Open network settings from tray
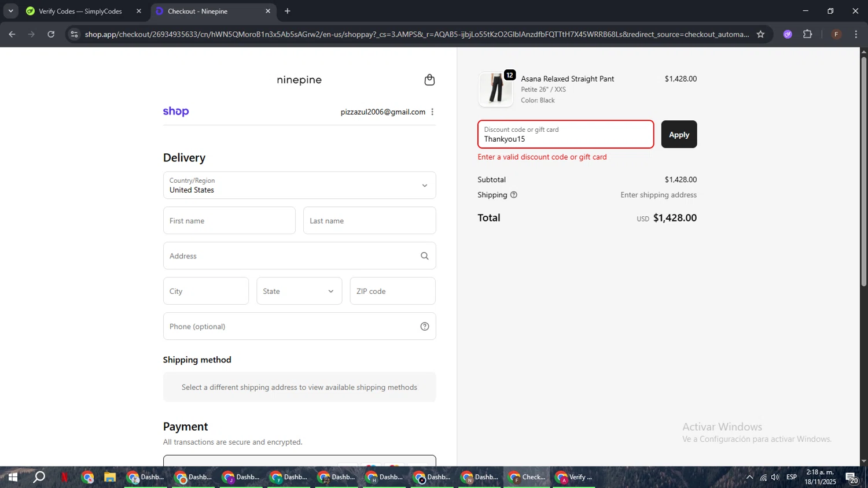Screen dimensions: 868x488 [763, 477]
